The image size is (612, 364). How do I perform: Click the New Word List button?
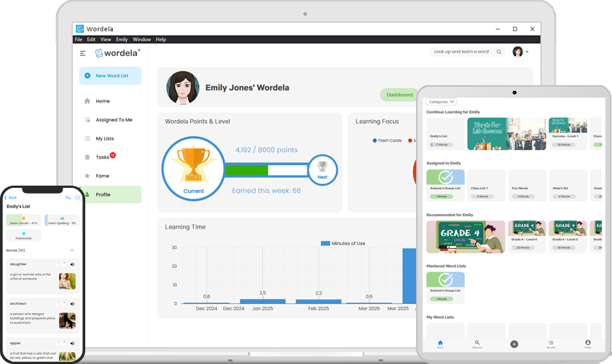(111, 76)
